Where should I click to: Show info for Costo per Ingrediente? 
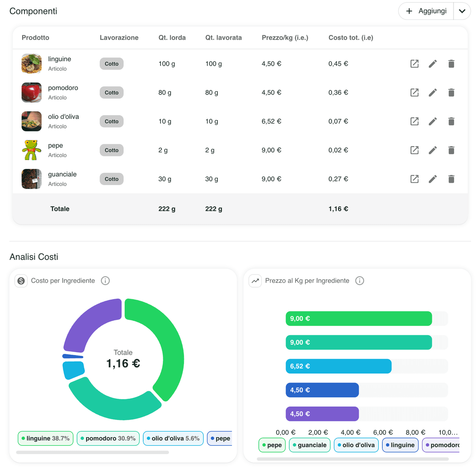point(105,281)
